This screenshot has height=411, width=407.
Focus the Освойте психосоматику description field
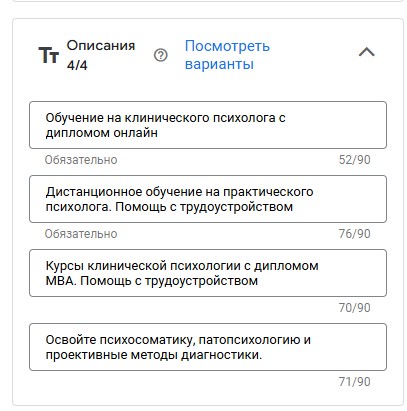click(208, 347)
